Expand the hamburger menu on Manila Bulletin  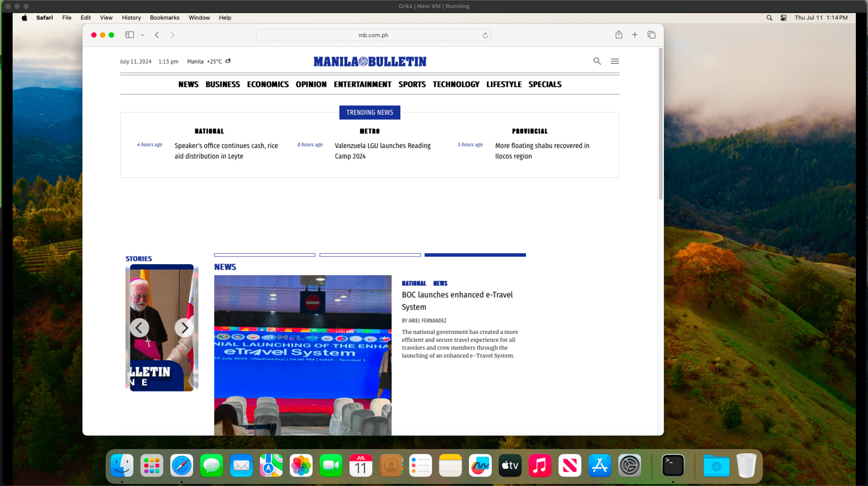point(615,61)
